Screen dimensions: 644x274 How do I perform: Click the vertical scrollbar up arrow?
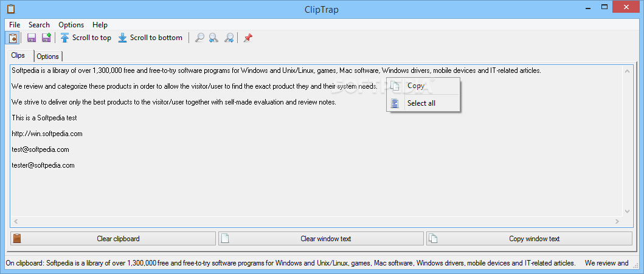627,71
